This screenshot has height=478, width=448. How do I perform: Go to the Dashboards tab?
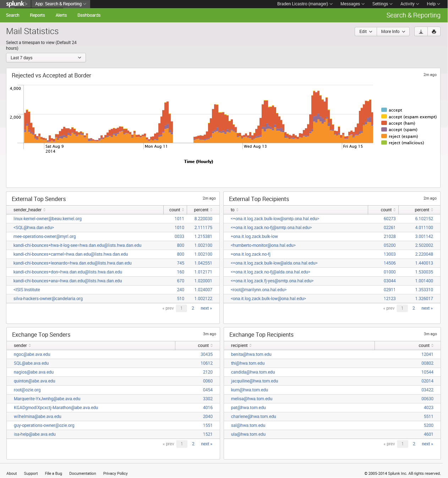[89, 15]
